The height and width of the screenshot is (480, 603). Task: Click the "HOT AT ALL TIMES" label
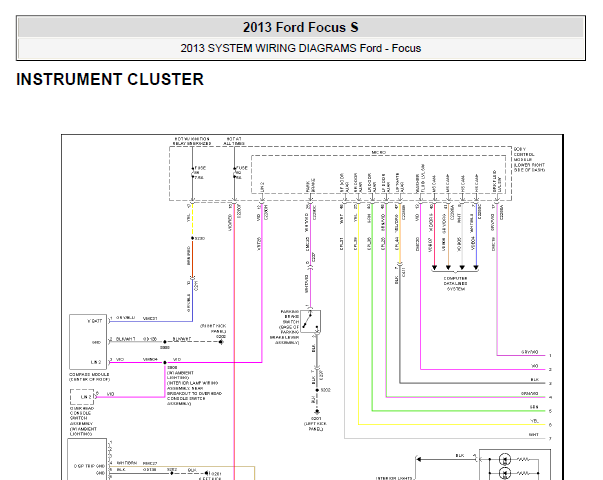(x=234, y=141)
